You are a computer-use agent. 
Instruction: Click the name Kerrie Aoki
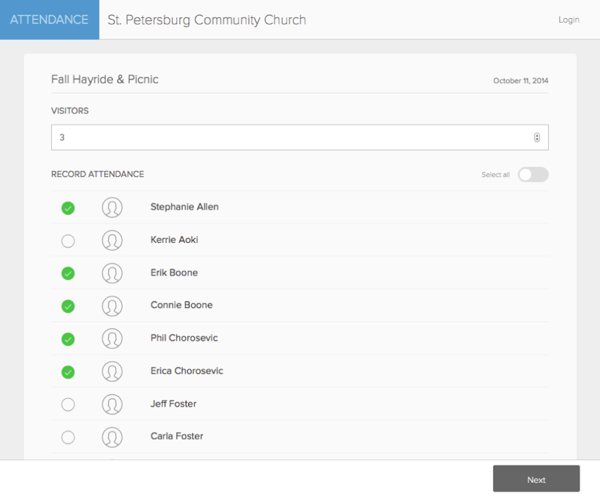[x=174, y=240]
